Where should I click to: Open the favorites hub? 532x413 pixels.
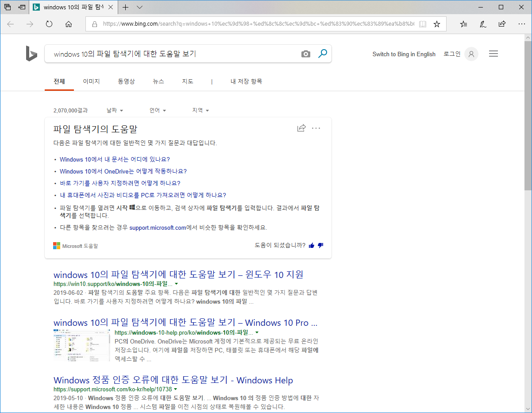463,24
